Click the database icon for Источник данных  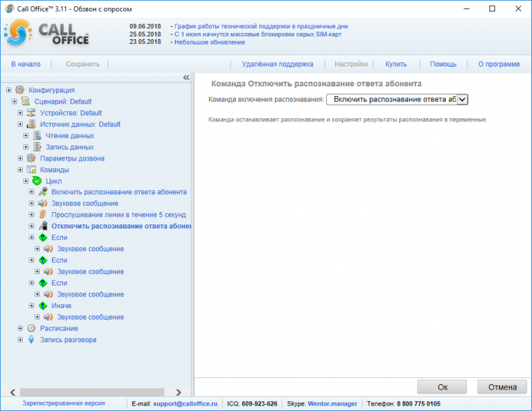tap(32, 124)
